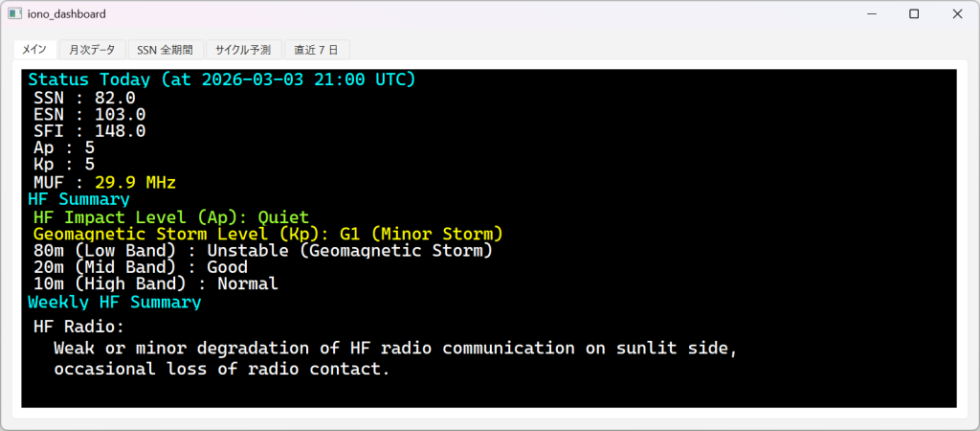Click the Geomagnetic Storm Level G1 line
Viewport: 980px width, 431px height.
pyautogui.click(x=268, y=234)
